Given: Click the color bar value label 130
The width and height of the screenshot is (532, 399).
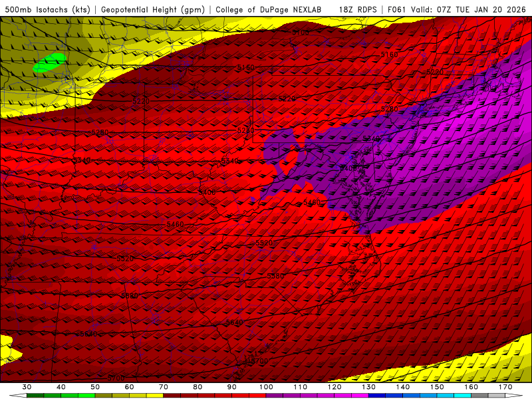Looking at the screenshot, I should [368, 387].
